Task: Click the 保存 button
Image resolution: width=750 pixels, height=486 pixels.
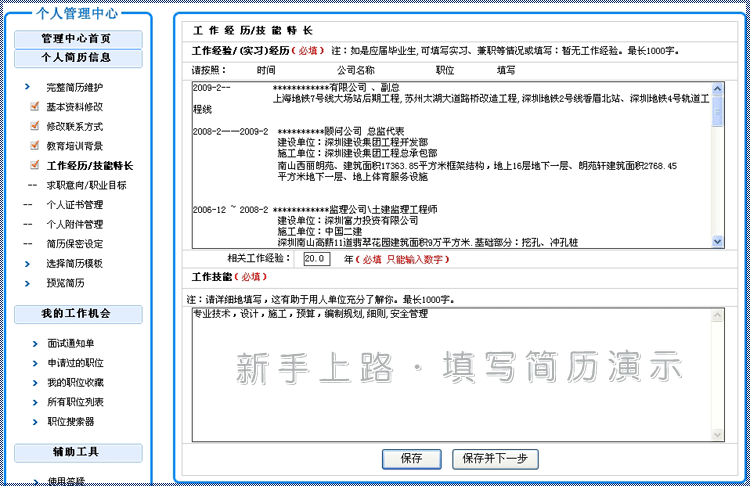Action: tap(411, 459)
